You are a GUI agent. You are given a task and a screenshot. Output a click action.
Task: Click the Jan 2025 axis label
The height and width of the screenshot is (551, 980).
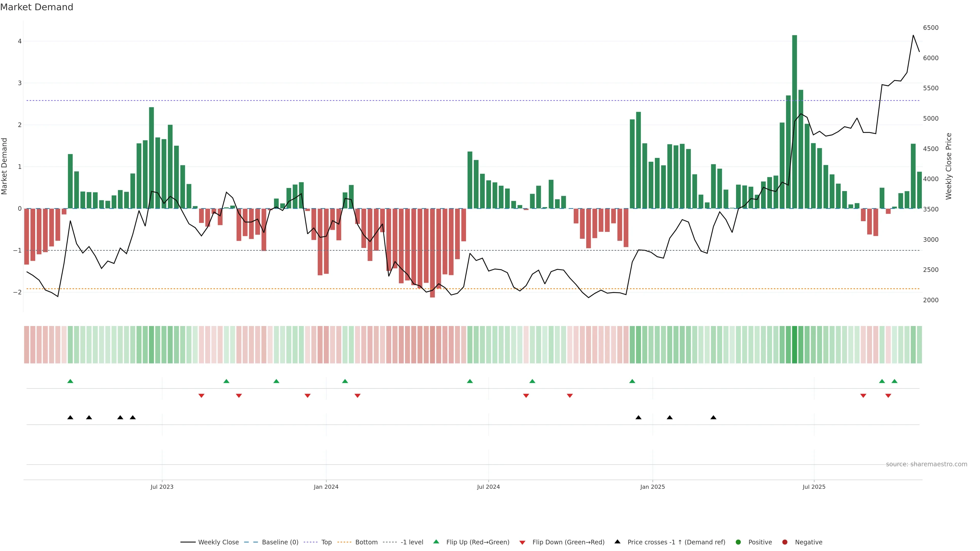[x=653, y=487]
